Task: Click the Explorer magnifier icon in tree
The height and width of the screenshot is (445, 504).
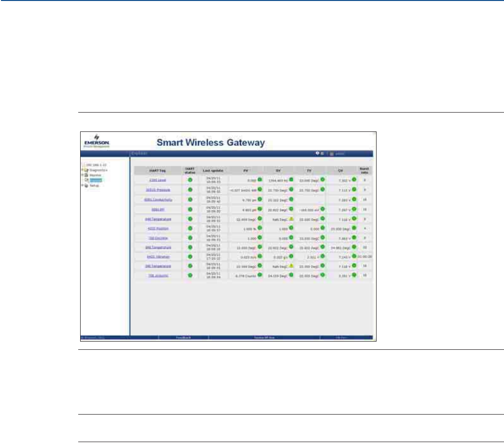Action: coord(87,180)
